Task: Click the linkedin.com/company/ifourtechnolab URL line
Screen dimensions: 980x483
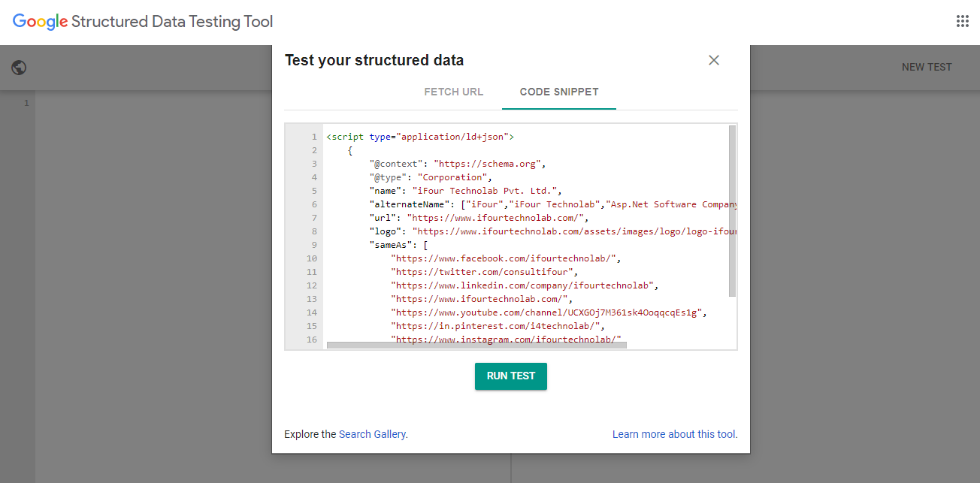Action: (x=525, y=285)
